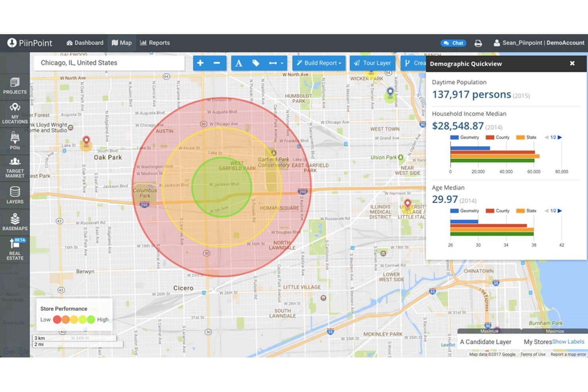Open the Reports tab
Image resolution: width=588 pixels, height=392 pixels.
click(155, 43)
